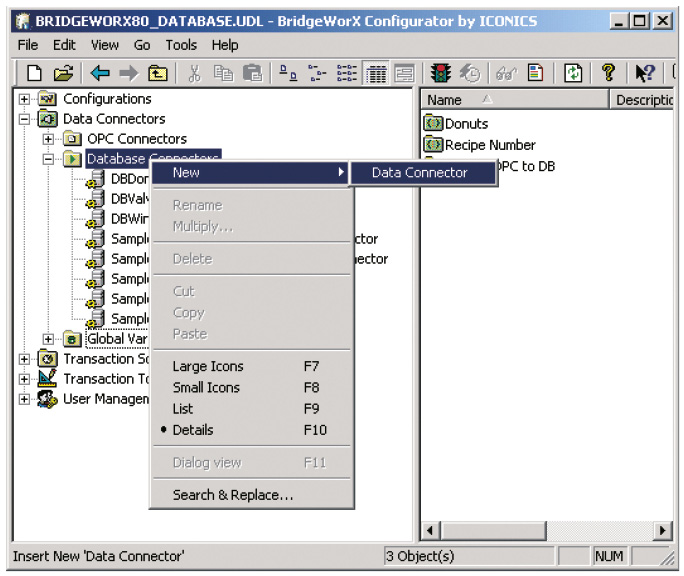Click the Transaction Scheduling clock icon
The height and width of the screenshot is (576, 684).
[47, 359]
